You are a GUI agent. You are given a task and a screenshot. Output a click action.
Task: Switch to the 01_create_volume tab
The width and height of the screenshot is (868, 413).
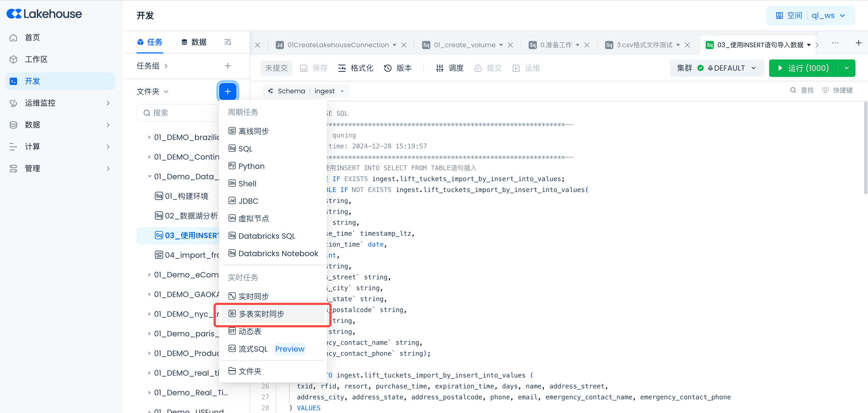tap(464, 45)
